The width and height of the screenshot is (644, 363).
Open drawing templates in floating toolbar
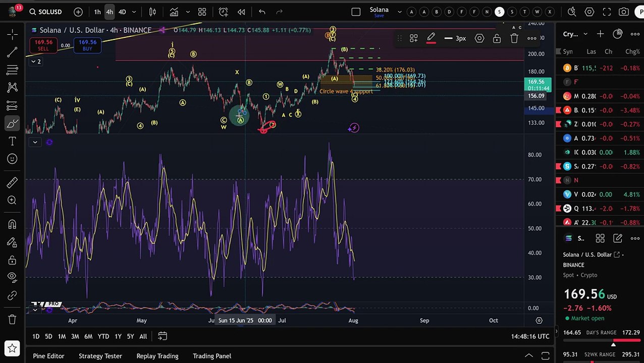pyautogui.click(x=413, y=38)
